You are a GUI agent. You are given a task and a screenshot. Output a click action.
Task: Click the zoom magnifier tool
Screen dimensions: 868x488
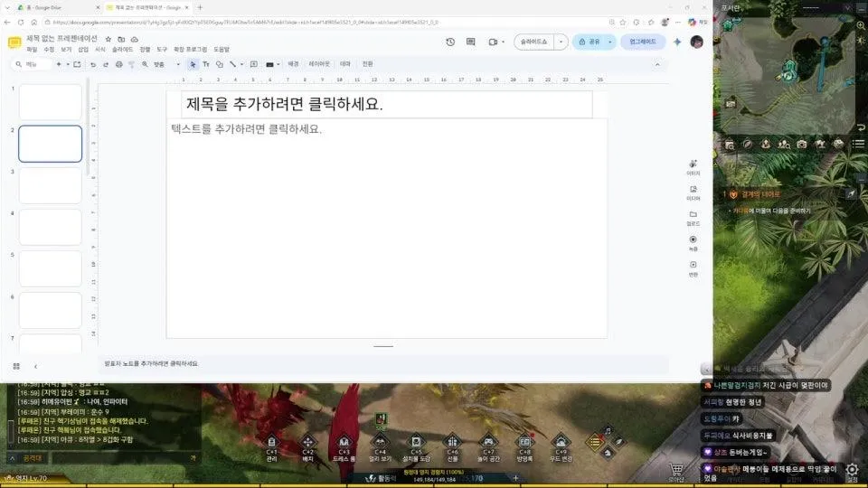coord(145,65)
